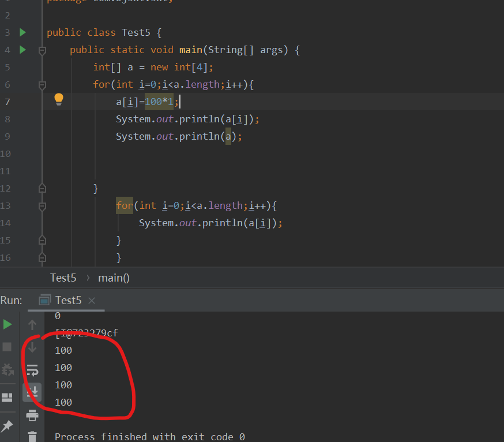This screenshot has width=504, height=442.
Task: Click the last 100 in console output
Action: tap(63, 402)
